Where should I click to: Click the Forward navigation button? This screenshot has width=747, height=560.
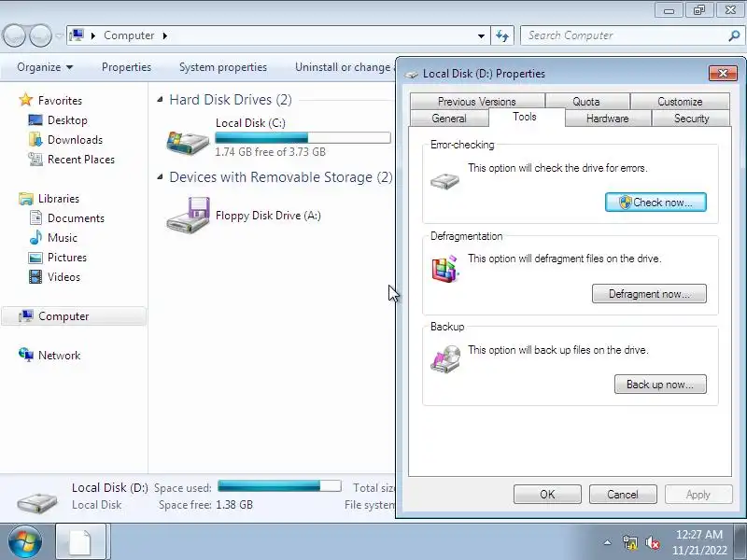[x=41, y=35]
